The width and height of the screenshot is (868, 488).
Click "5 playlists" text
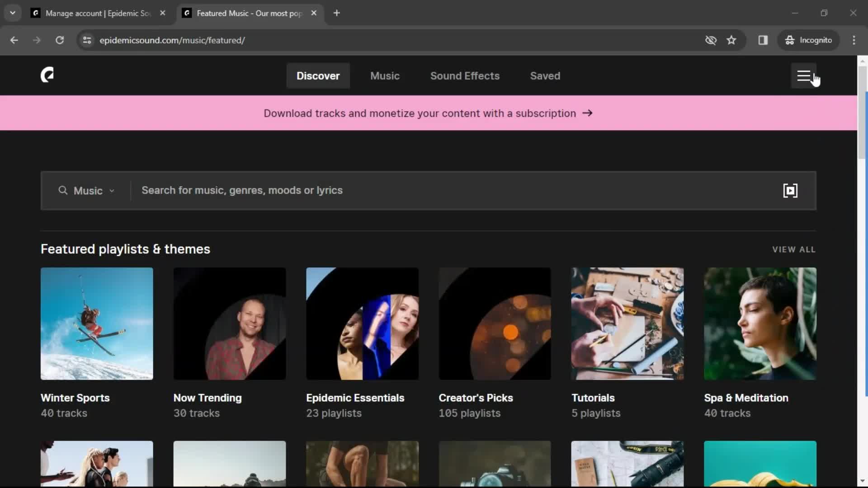(596, 413)
